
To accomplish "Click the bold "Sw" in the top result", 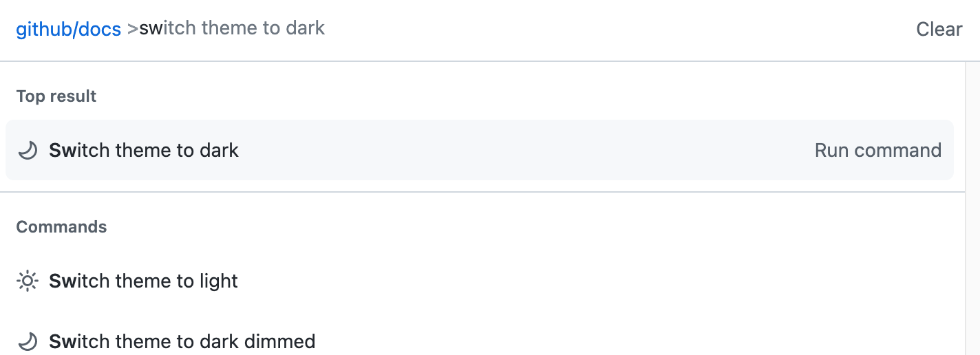I will pyautogui.click(x=61, y=151).
